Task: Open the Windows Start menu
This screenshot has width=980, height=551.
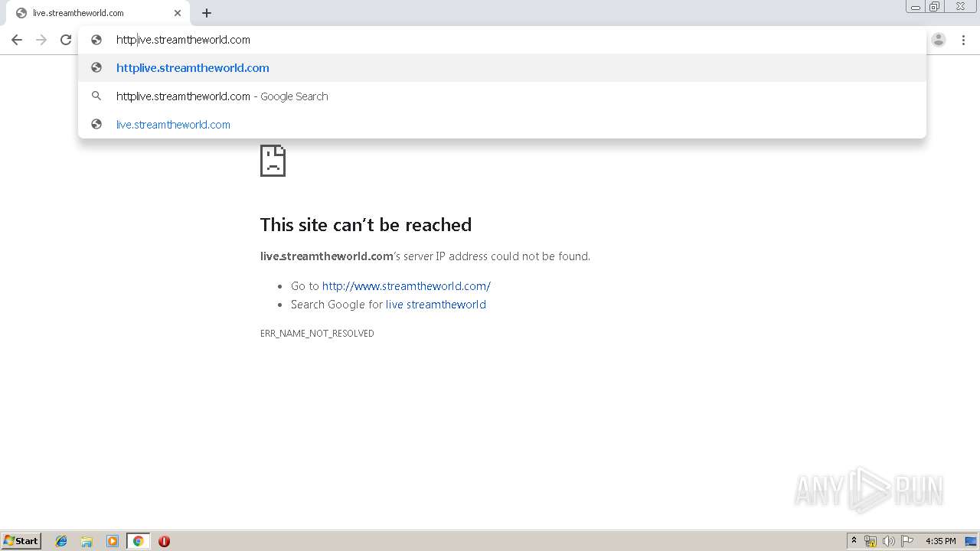Action: coord(21,541)
